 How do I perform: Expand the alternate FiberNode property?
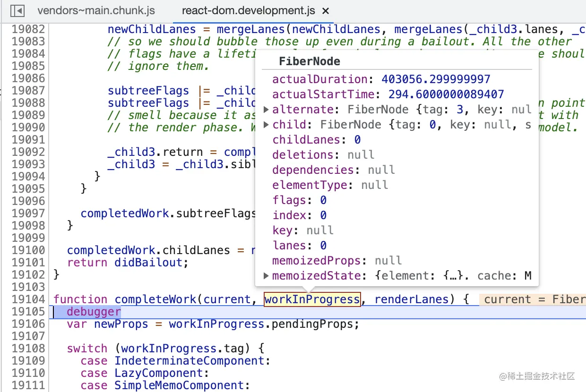point(266,110)
